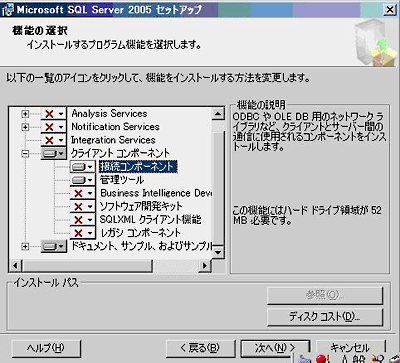Click the horizontal scrollbar thumb of feature list
Viewport: 400px width, 363px height.
(x=87, y=266)
